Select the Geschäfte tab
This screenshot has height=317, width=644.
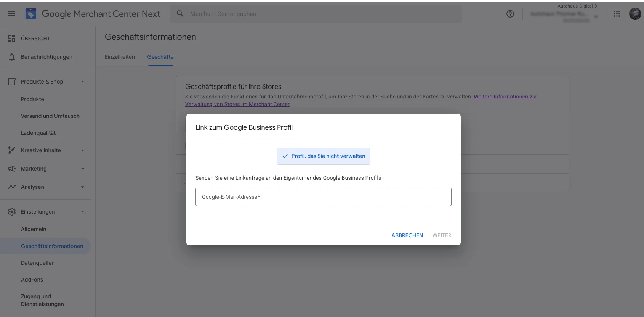[160, 57]
